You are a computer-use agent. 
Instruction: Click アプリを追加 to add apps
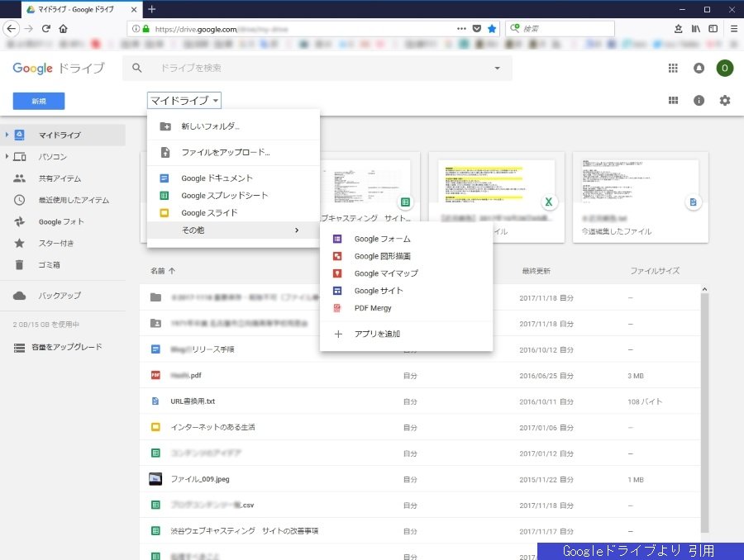click(406, 334)
